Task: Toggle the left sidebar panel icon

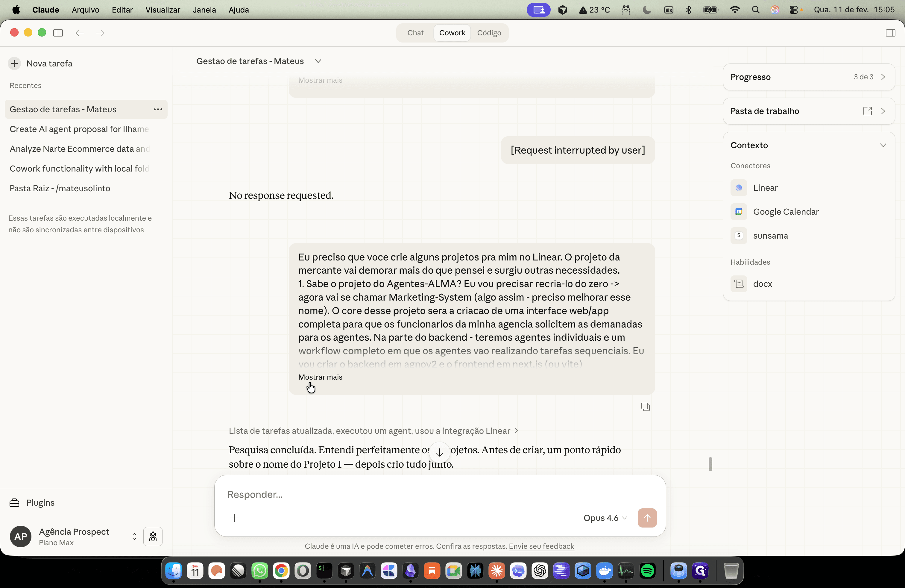Action: 58,33
